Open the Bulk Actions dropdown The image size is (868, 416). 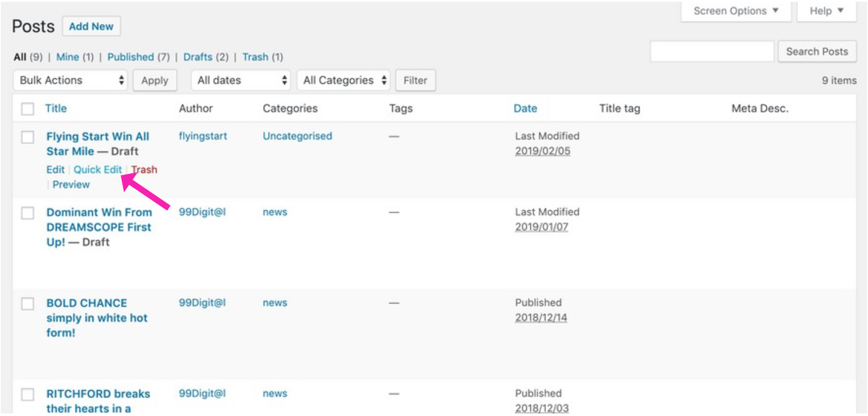pos(70,80)
